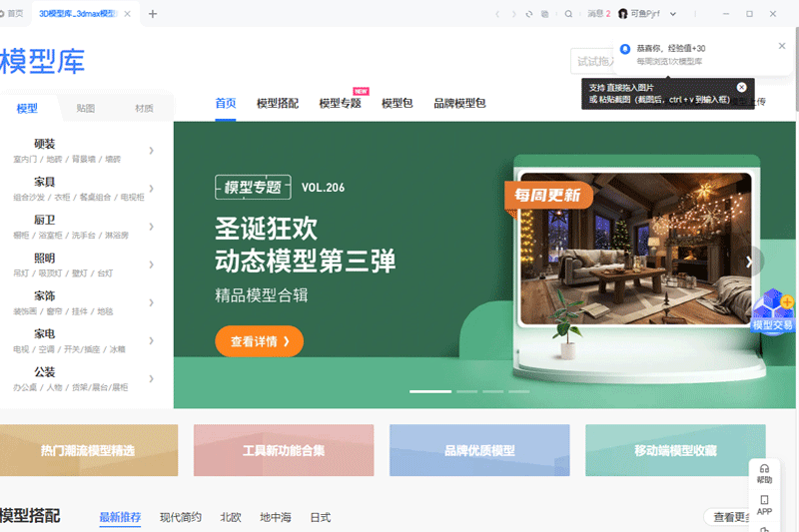Switch to the 贴图 tab
This screenshot has height=532, width=799.
click(86, 108)
